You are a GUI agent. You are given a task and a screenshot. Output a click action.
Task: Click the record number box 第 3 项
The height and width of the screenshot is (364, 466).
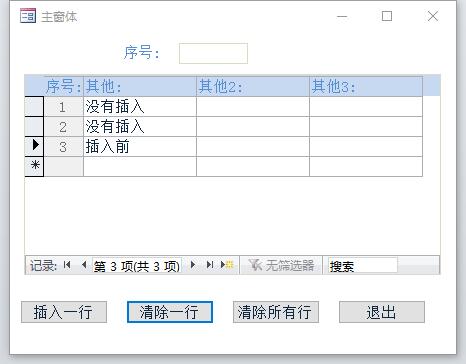137,266
